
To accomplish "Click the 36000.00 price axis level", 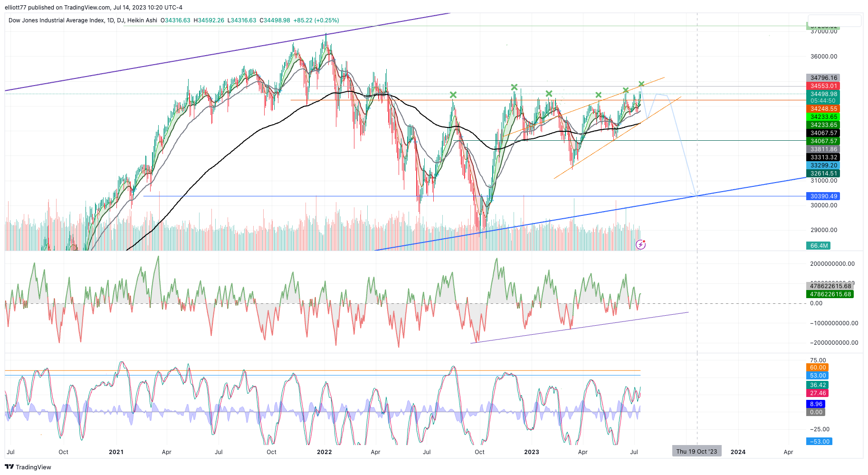I will (x=824, y=57).
